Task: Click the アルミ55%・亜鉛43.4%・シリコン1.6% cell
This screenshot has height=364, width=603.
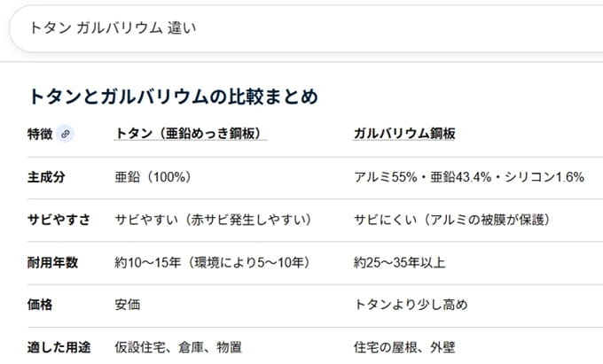Action: tap(468, 176)
